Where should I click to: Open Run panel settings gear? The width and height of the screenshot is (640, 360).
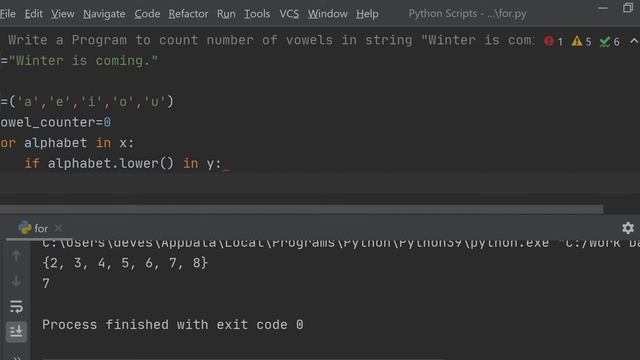(x=628, y=228)
